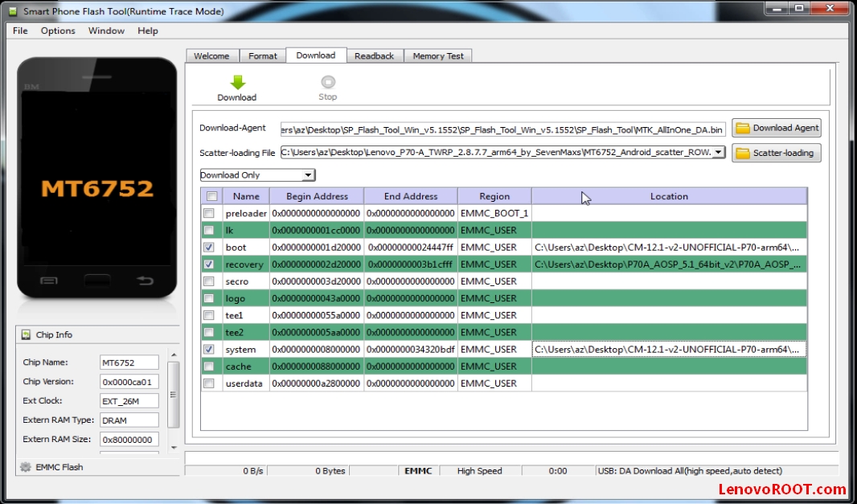The height and width of the screenshot is (504, 857).
Task: Check the cache partition checkbox
Action: (x=209, y=367)
